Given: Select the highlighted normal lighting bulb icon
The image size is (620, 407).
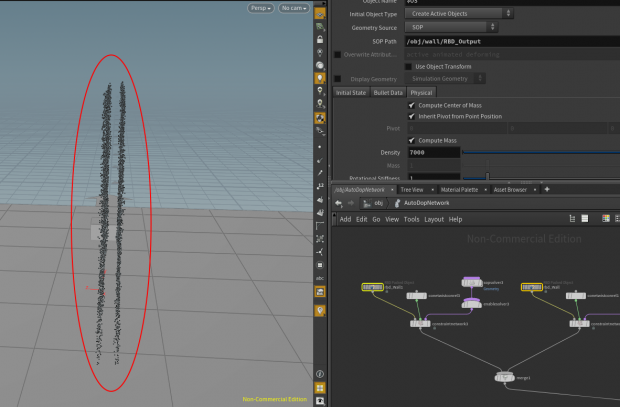Looking at the screenshot, I should (x=320, y=78).
